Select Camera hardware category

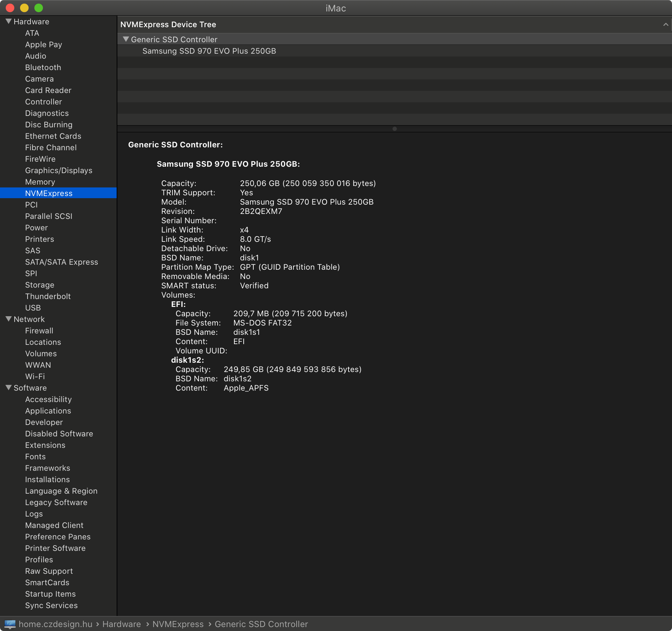(x=39, y=79)
